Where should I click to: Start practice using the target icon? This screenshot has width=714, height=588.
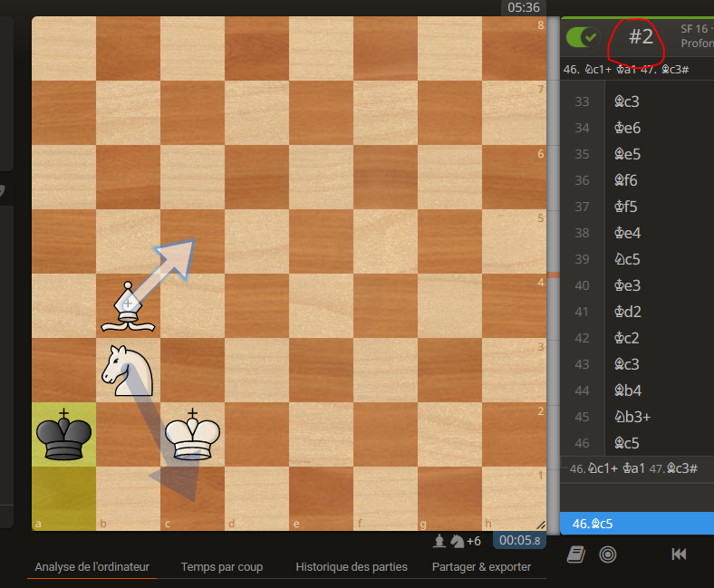pyautogui.click(x=608, y=554)
